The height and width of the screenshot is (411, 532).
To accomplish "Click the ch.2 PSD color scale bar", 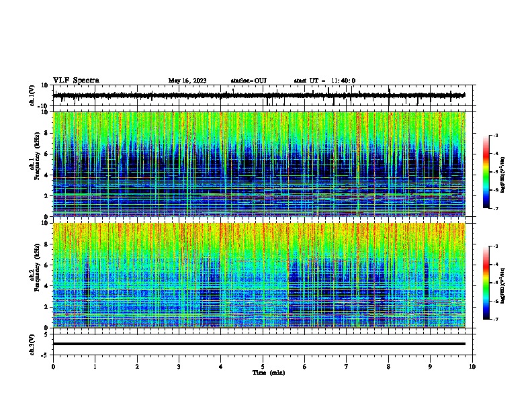I will [486, 283].
